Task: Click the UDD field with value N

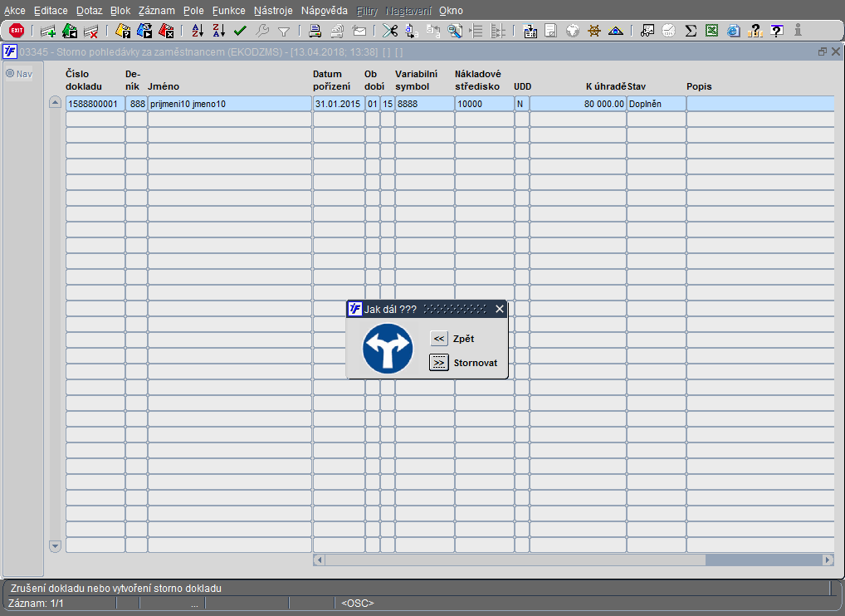Action: [521, 104]
